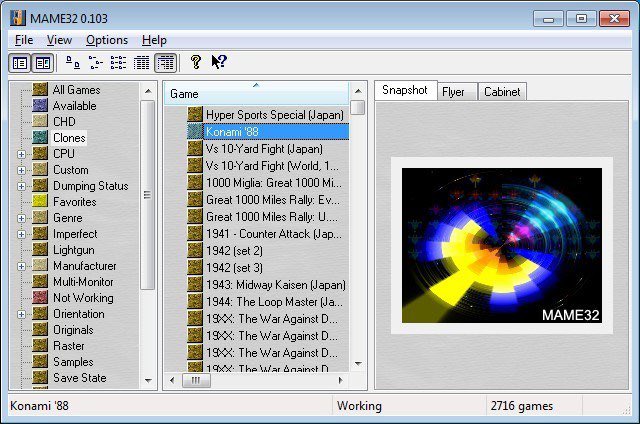The width and height of the screenshot is (640, 424).
Task: Click the MAME32 title bar app icon
Action: click(18, 18)
